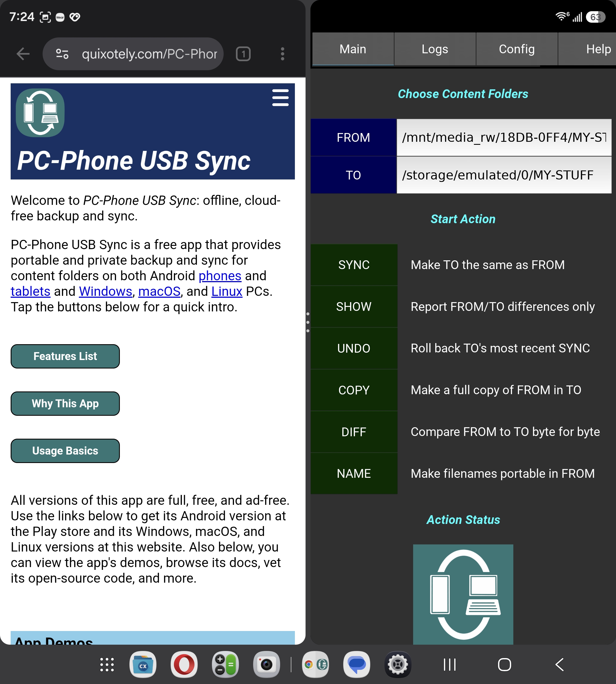Viewport: 616px width, 684px height.
Task: Tap the browser back arrow
Action: (x=23, y=54)
